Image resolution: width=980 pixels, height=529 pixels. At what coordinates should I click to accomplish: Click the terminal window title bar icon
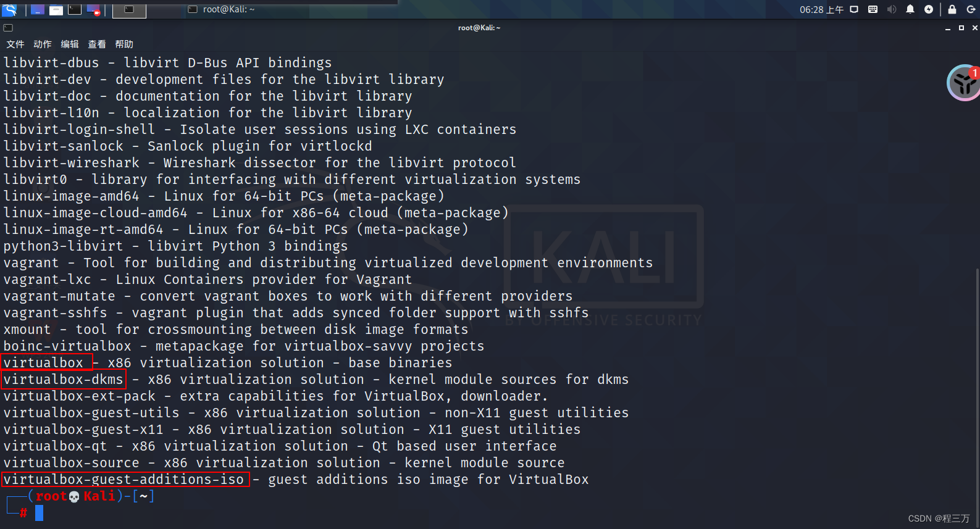coord(8,28)
